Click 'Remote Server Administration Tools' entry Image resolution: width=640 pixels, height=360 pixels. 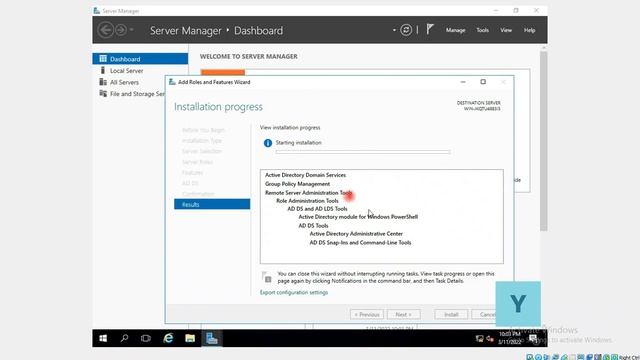pyautogui.click(x=308, y=193)
